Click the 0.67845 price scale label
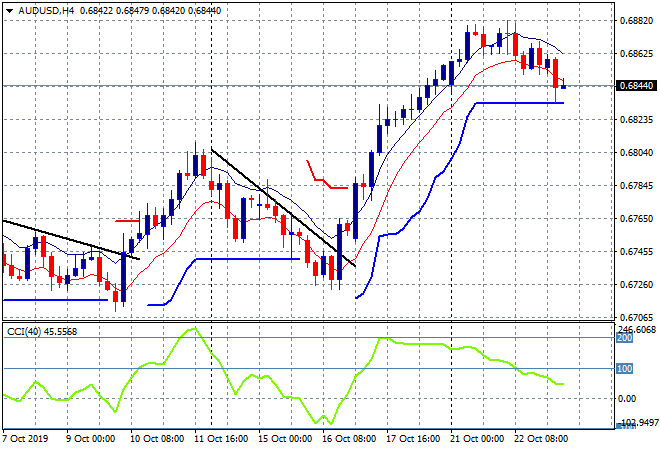The width and height of the screenshot is (660, 450). point(636,186)
